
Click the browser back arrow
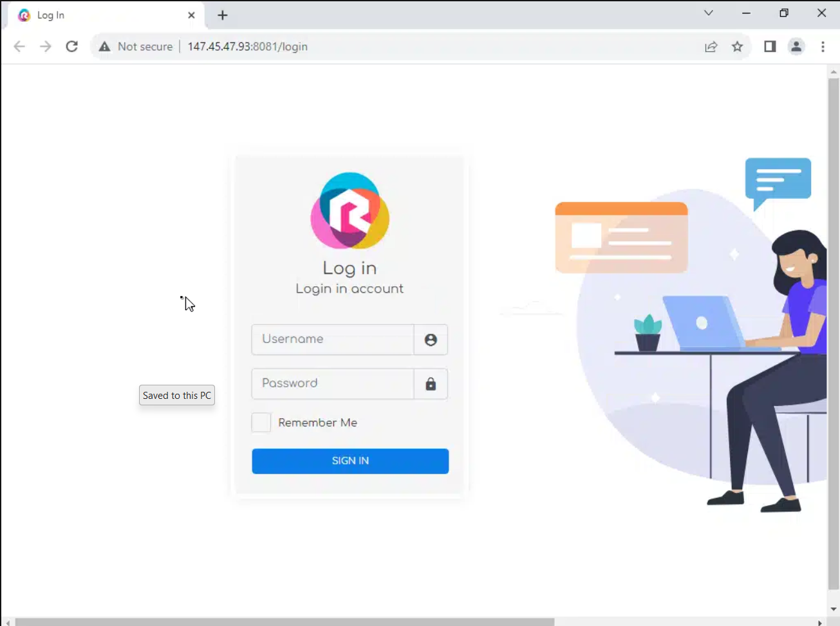(19, 46)
